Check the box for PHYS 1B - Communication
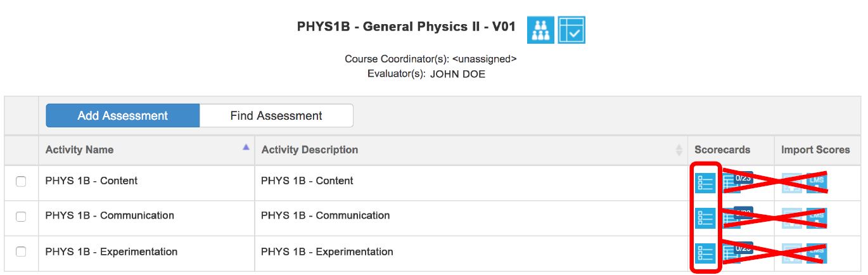Screen dimensions: 868x275 [x=21, y=217]
